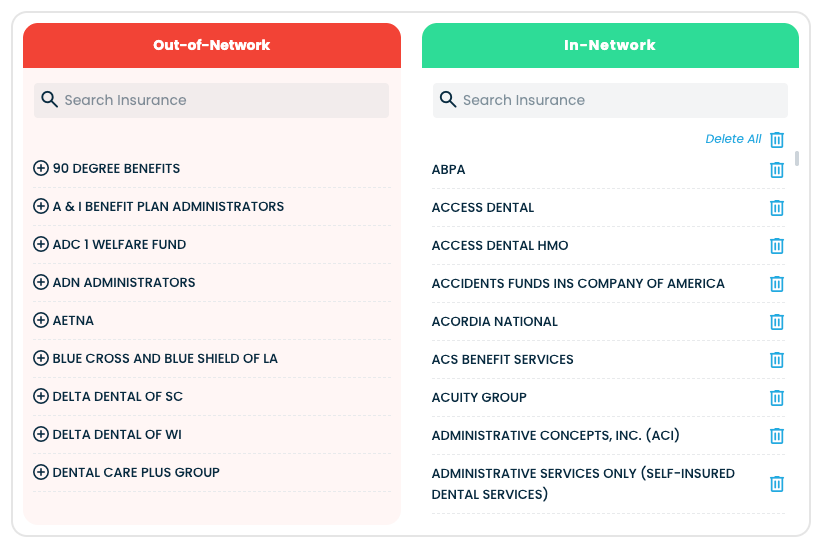Click plus icon next to DELTA DENTAL OF SC

coord(41,396)
